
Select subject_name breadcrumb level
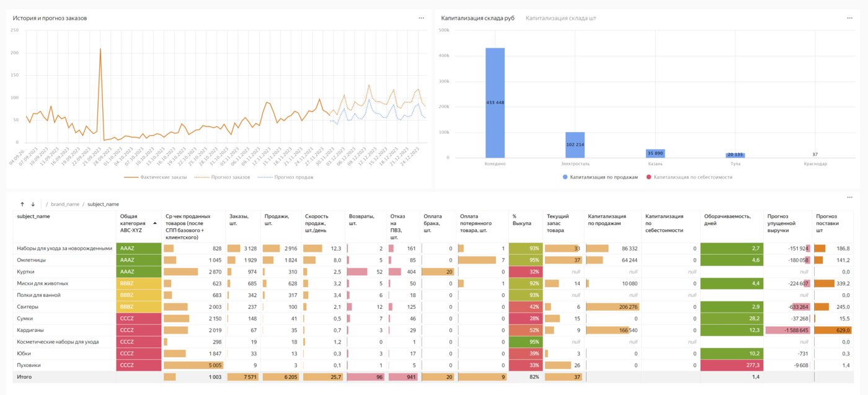[x=103, y=204]
